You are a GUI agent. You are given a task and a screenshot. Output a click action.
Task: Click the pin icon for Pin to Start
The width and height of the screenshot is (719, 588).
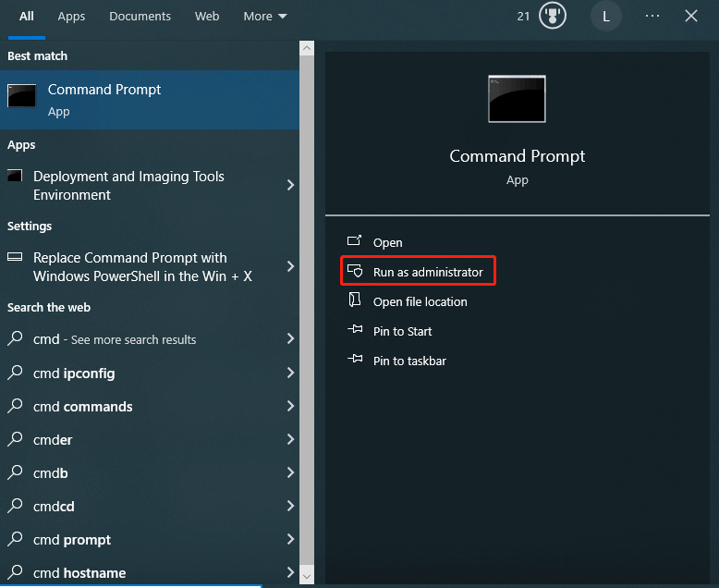pyautogui.click(x=355, y=329)
